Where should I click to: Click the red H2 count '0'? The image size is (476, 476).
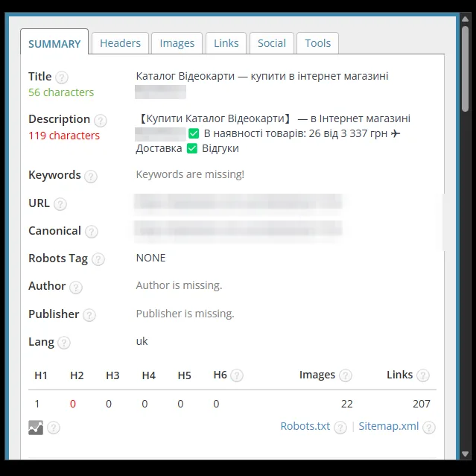[73, 404]
